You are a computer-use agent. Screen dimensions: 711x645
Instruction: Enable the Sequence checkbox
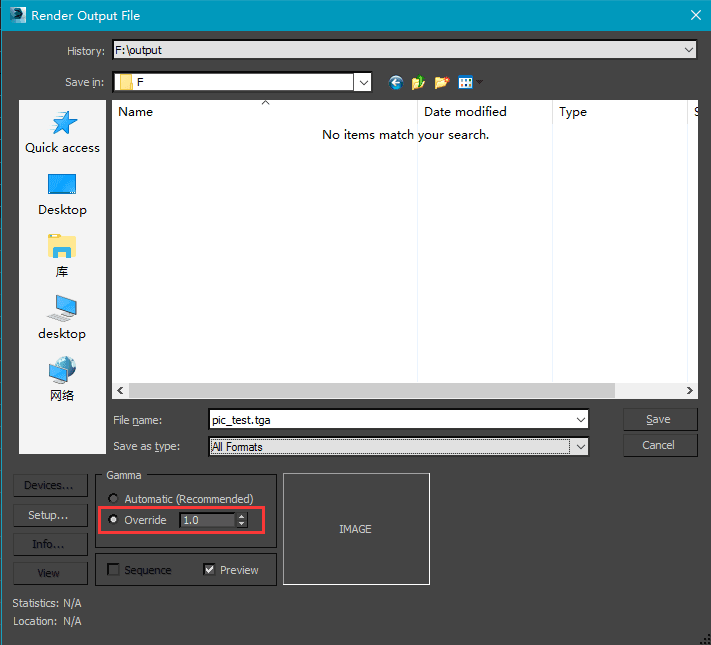[114, 570]
